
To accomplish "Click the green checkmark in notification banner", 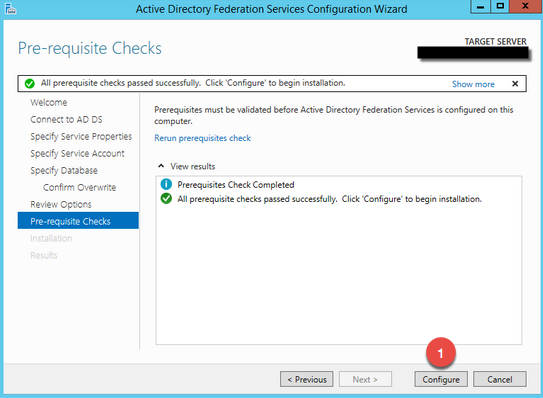I will pos(30,83).
